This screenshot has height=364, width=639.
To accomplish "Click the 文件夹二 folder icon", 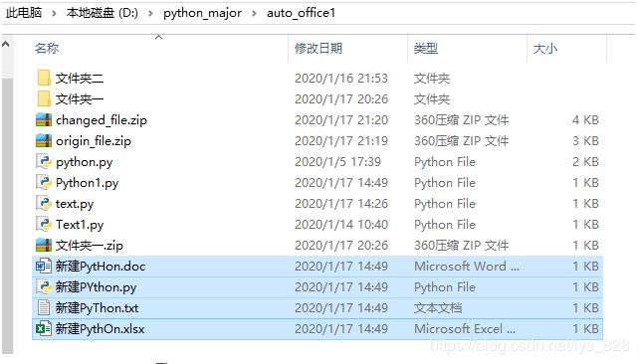I will pos(44,78).
